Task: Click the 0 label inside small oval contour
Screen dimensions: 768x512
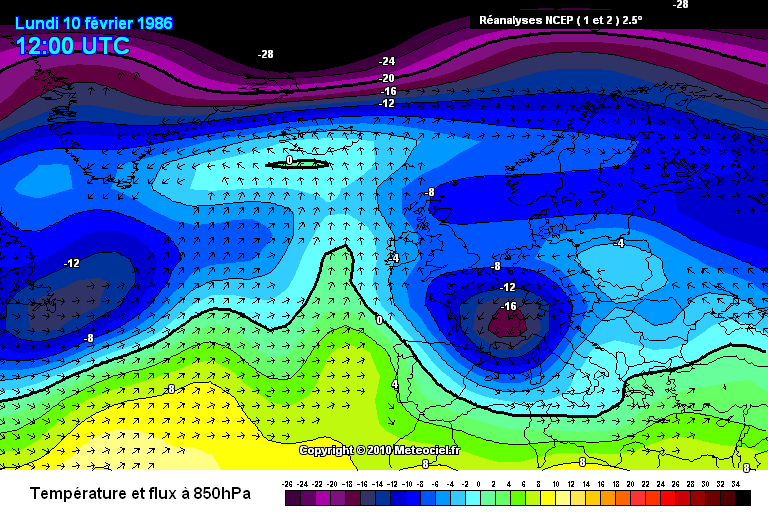Action: 289,160
